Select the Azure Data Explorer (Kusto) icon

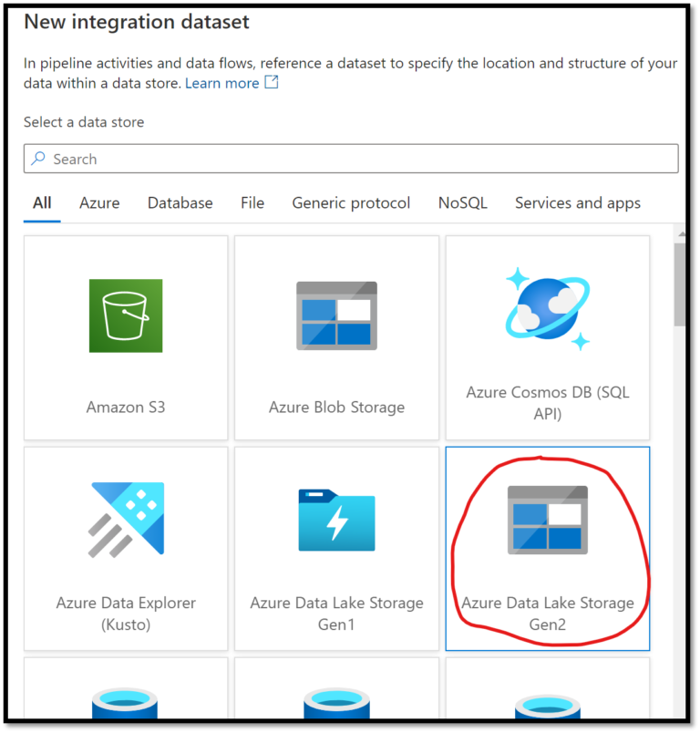pyautogui.click(x=126, y=518)
